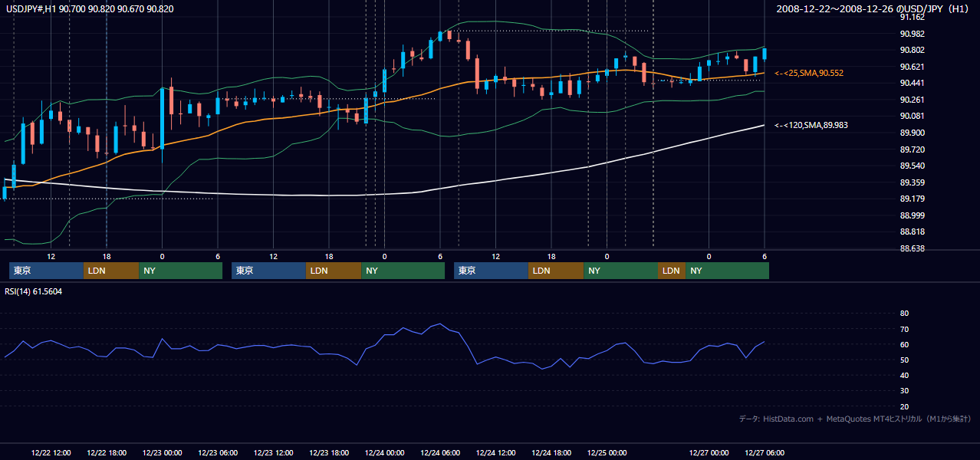
Task: Click the 88.818 price axis label
Action: pyautogui.click(x=912, y=232)
